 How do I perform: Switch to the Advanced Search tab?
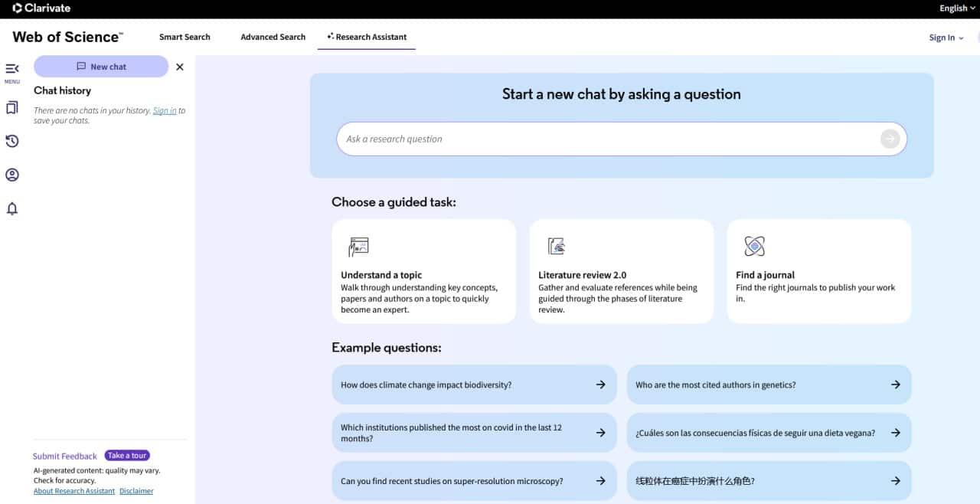[x=273, y=37]
